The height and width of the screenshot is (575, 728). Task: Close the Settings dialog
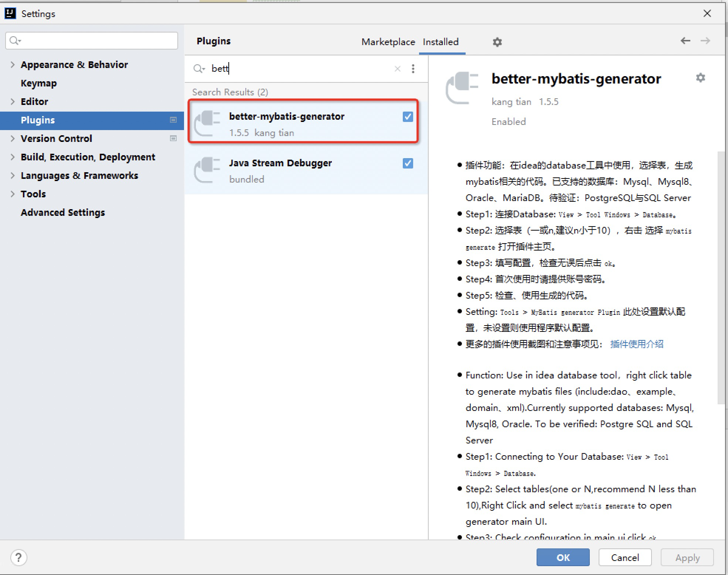707,14
